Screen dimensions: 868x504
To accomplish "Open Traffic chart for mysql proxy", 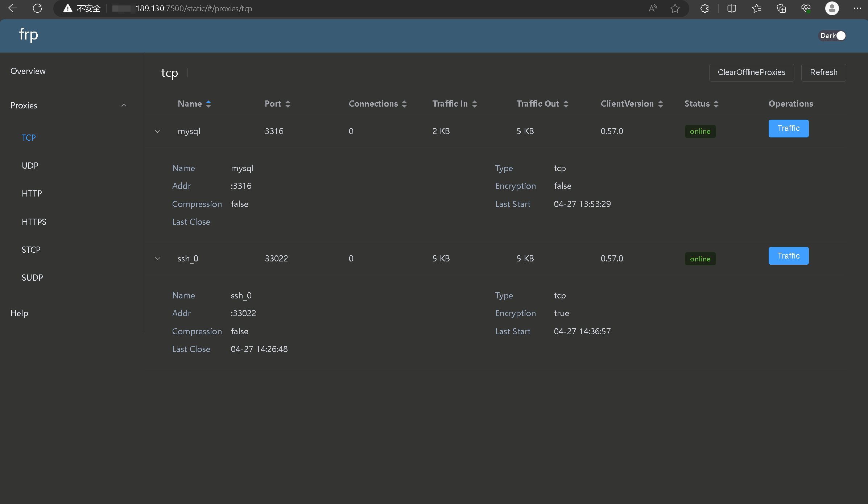I will (788, 128).
